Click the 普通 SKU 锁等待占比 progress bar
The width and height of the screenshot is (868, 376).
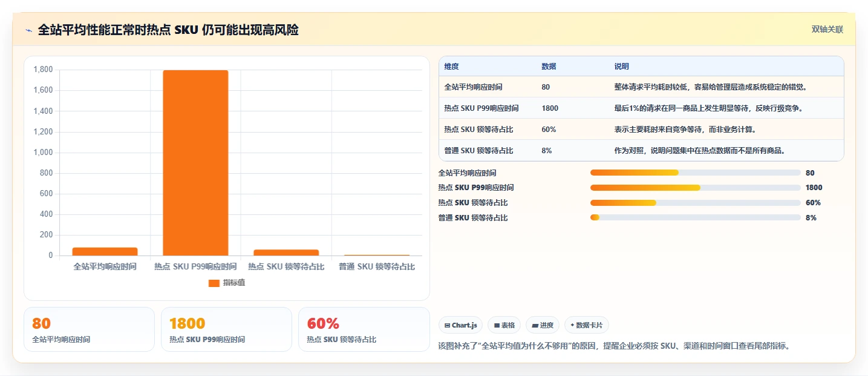696,217
